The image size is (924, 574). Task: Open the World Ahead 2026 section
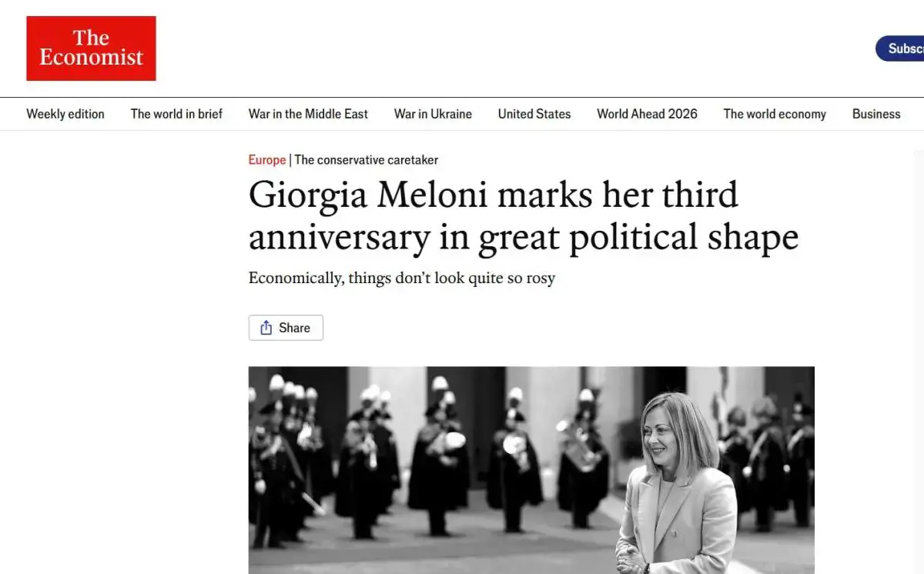click(x=647, y=113)
